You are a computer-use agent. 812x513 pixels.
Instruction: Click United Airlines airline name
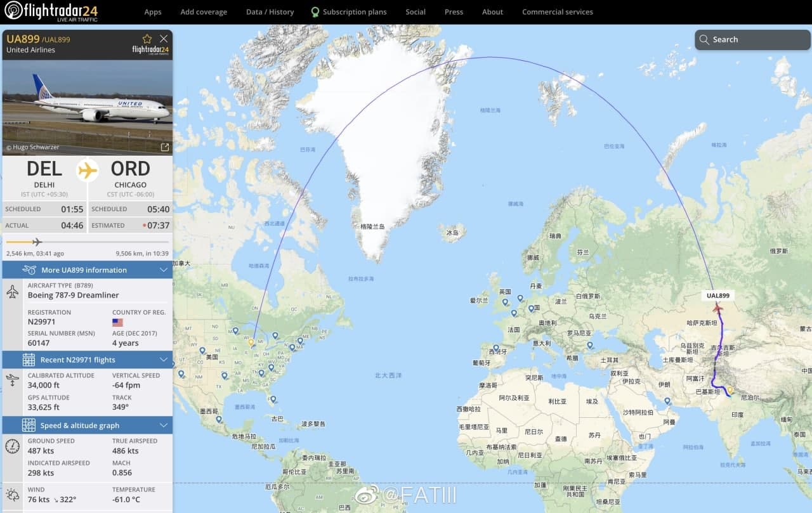tap(30, 50)
